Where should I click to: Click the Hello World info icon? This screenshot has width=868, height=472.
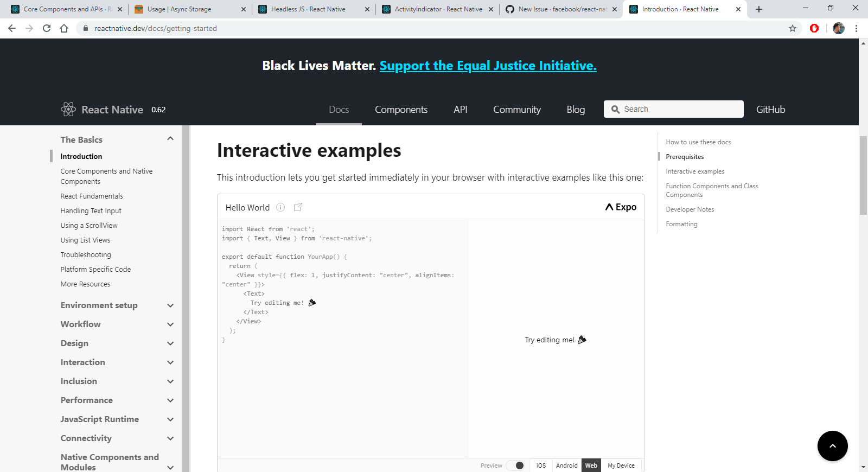(280, 207)
